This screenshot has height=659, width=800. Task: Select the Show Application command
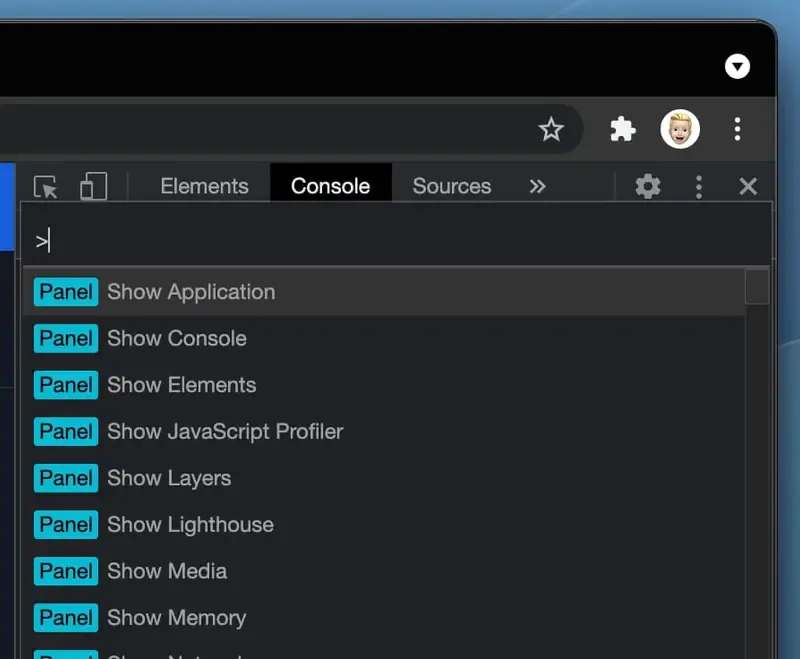click(x=384, y=292)
